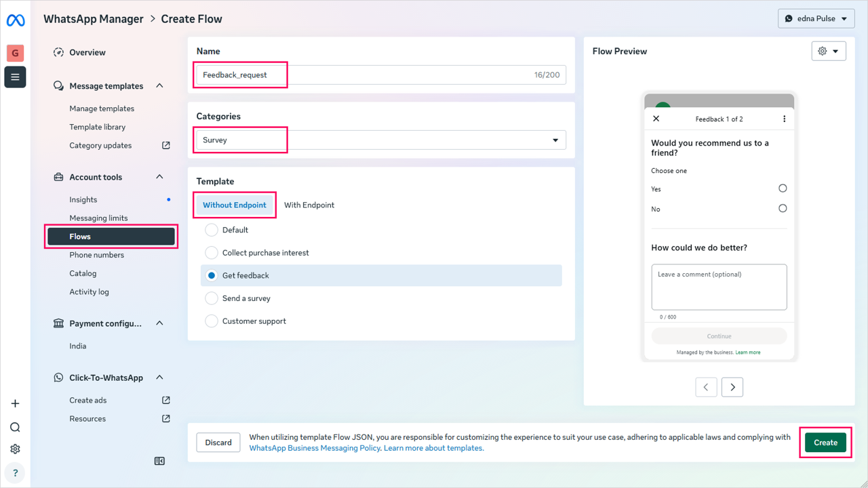868x488 pixels.
Task: Switch to the Without Endpoint tab
Action: coord(235,205)
